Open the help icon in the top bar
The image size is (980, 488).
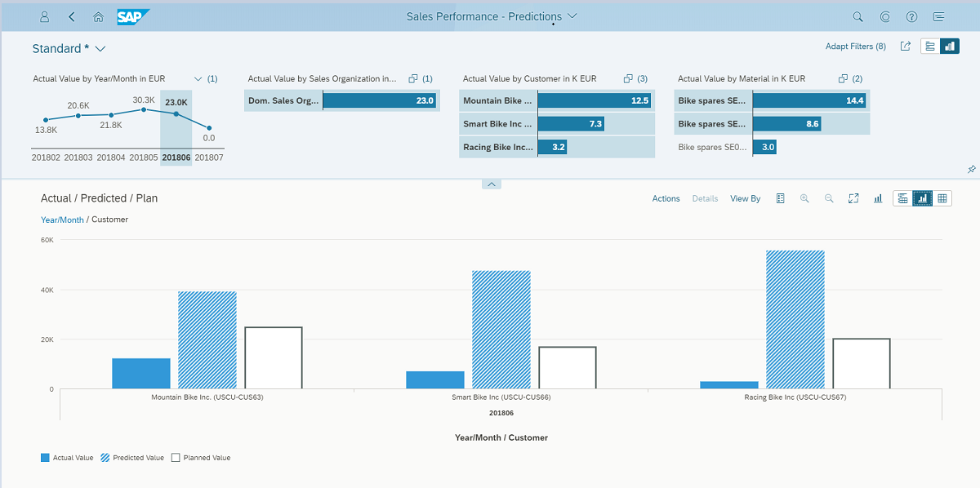point(911,16)
